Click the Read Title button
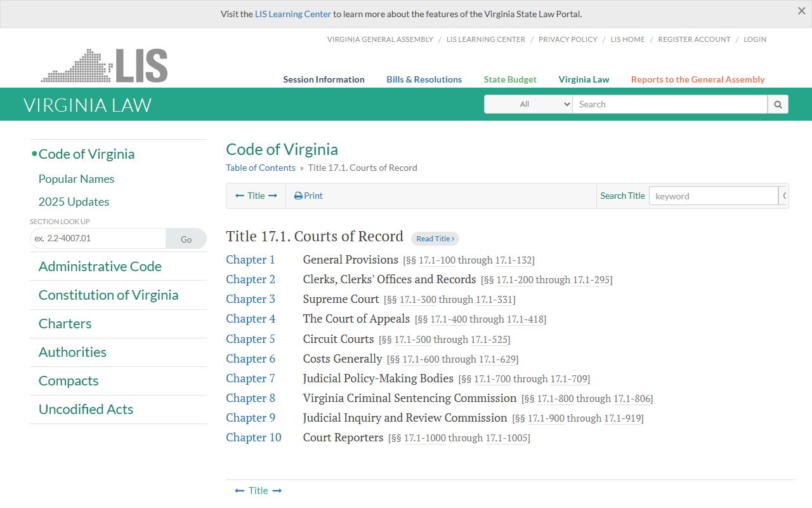Image resolution: width=812 pixels, height=508 pixels. point(435,239)
